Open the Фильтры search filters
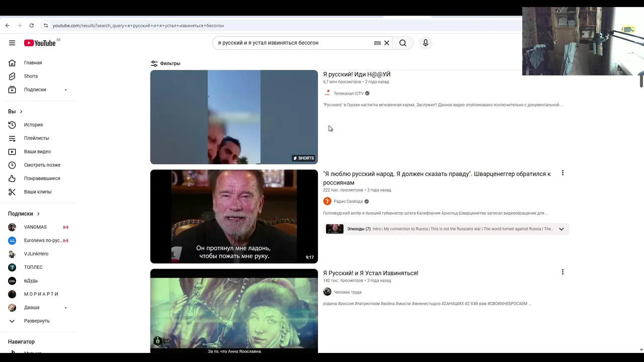Image resolution: width=644 pixels, height=362 pixels. [166, 63]
